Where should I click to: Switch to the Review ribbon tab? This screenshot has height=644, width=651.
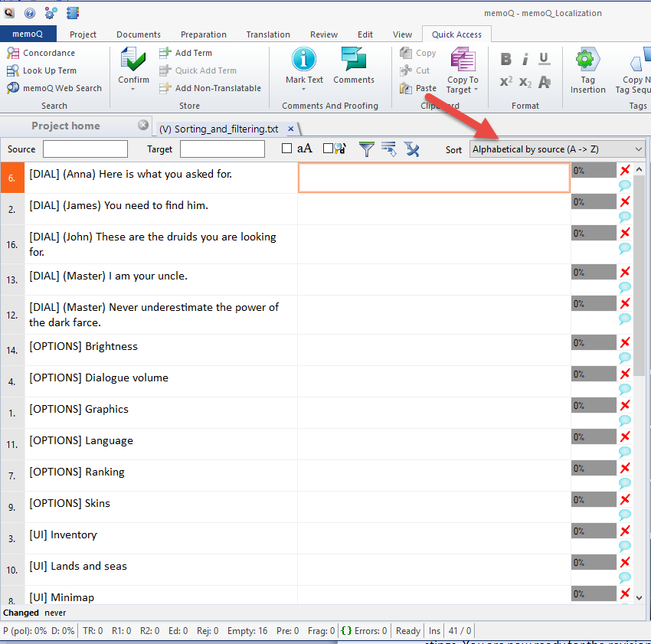tap(324, 34)
